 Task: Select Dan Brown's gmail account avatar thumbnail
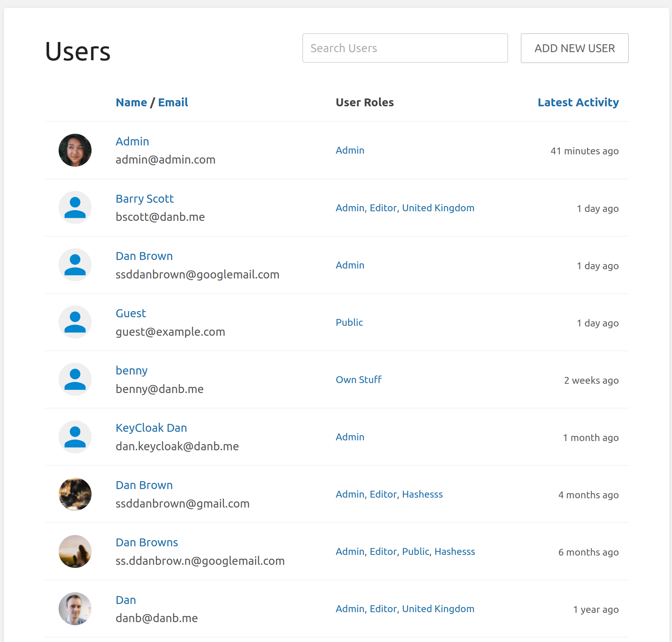75,494
